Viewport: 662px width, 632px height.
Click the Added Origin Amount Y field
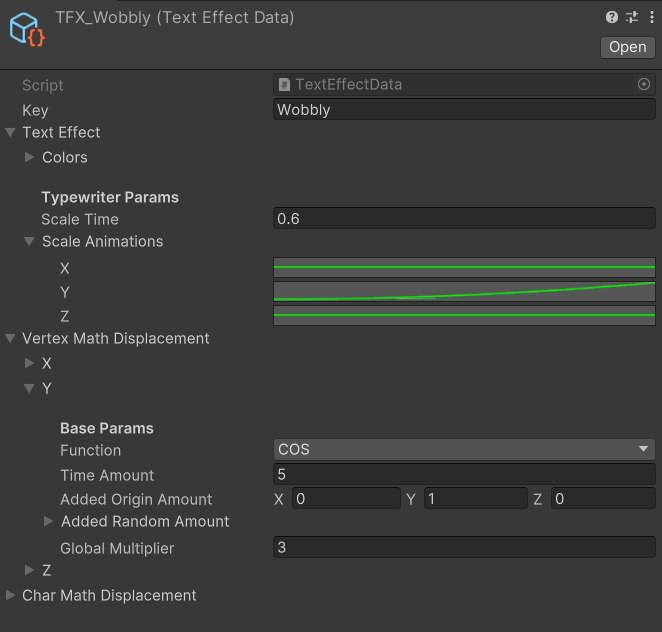(476, 499)
